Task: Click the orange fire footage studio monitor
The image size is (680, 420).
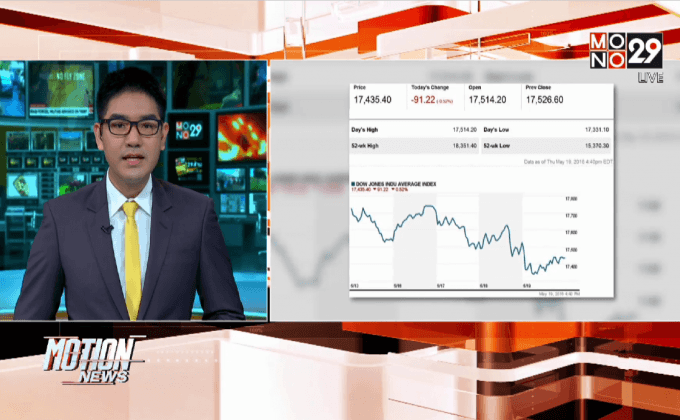Action: (242, 137)
